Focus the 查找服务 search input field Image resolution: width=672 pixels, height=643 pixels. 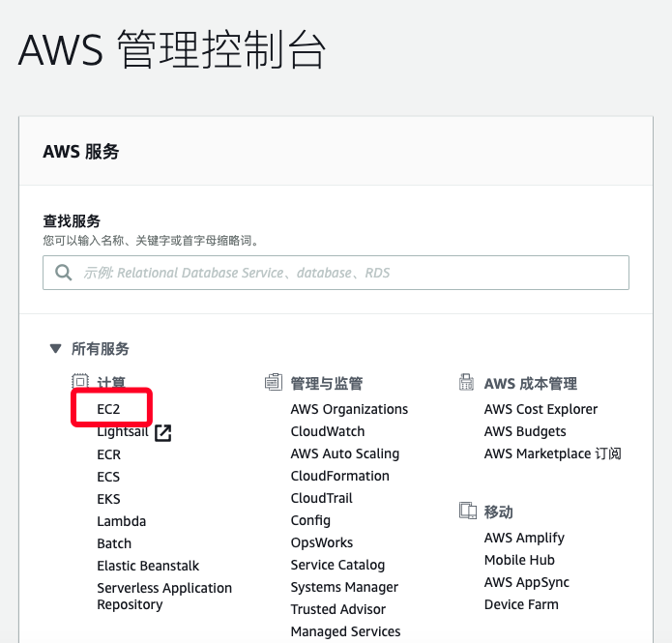336,273
